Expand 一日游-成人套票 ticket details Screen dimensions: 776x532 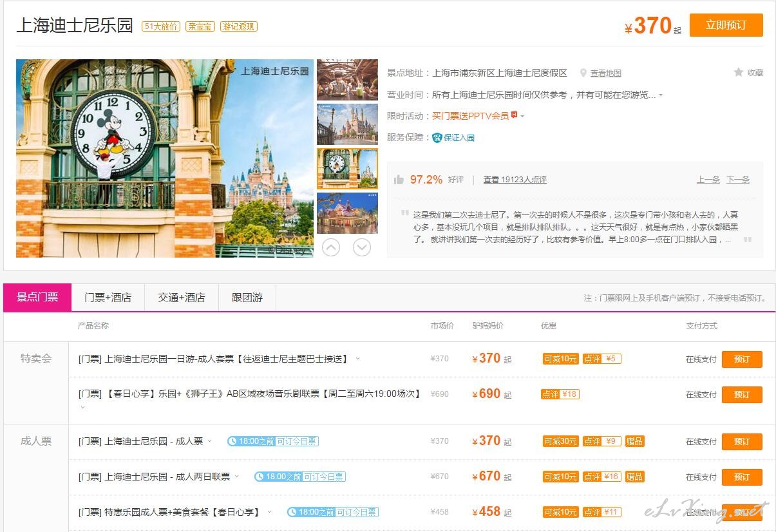click(x=358, y=359)
